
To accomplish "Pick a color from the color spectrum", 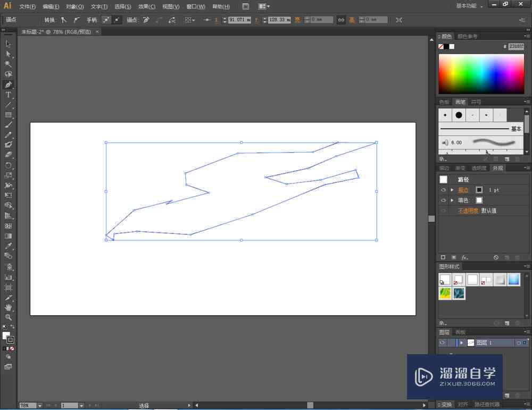I will 481,74.
